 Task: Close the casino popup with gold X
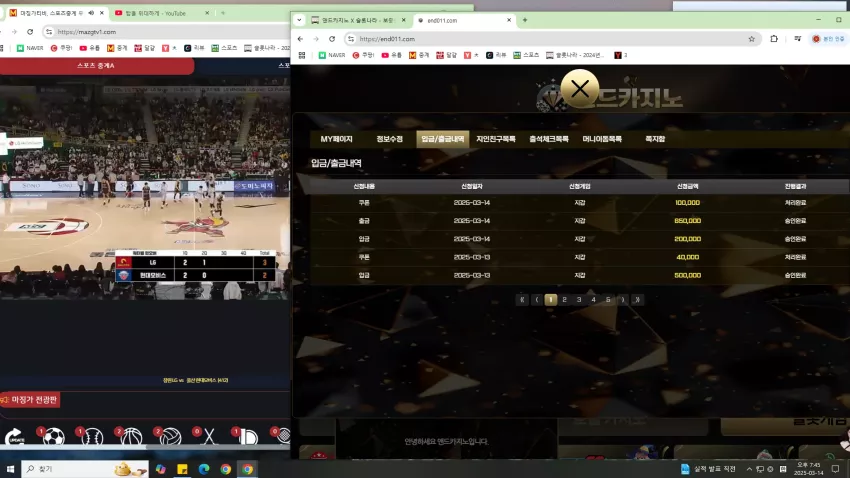point(579,89)
